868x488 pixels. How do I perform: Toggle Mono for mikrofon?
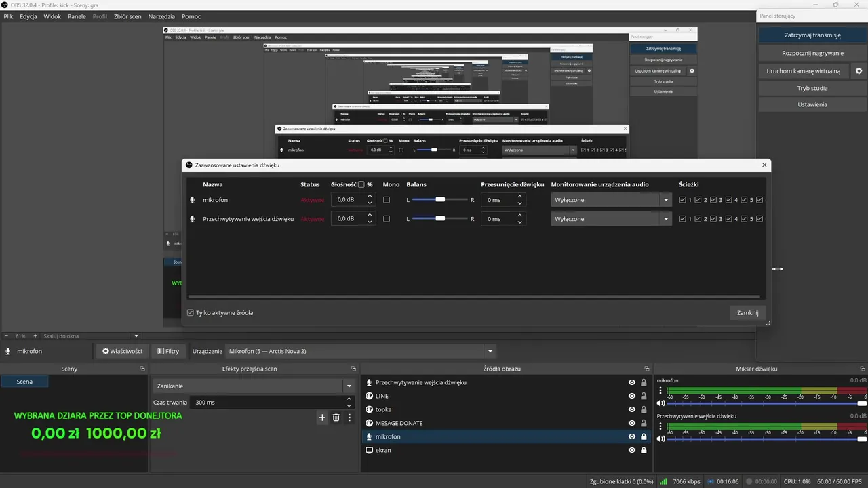click(x=387, y=200)
